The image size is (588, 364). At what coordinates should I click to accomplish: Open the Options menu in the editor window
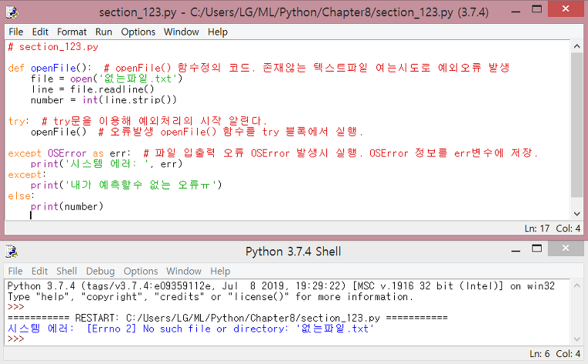coord(138,32)
